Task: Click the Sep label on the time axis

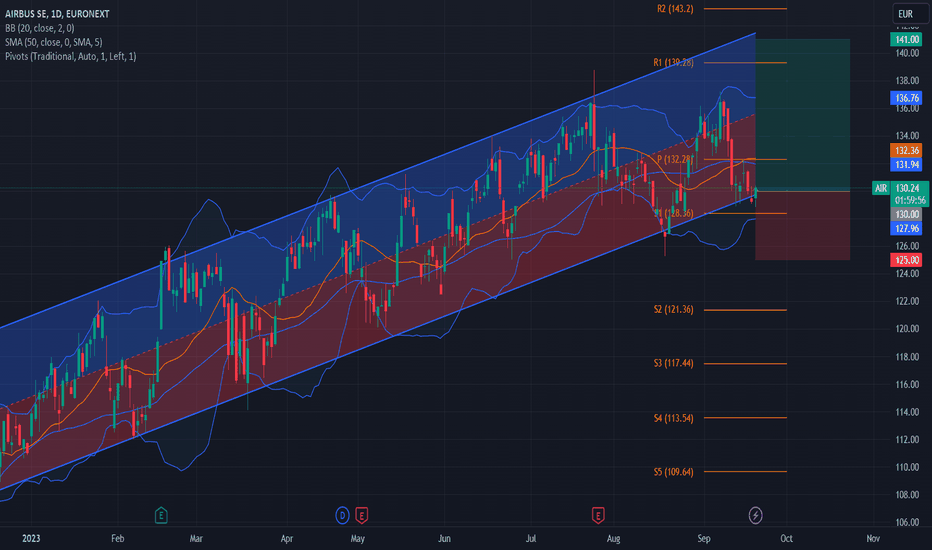Action: pyautogui.click(x=704, y=538)
